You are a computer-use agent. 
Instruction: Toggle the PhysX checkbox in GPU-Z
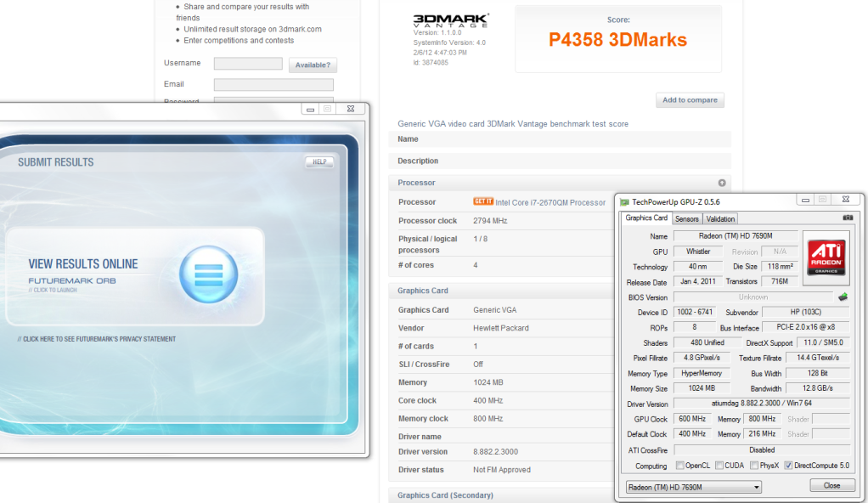pyautogui.click(x=754, y=466)
